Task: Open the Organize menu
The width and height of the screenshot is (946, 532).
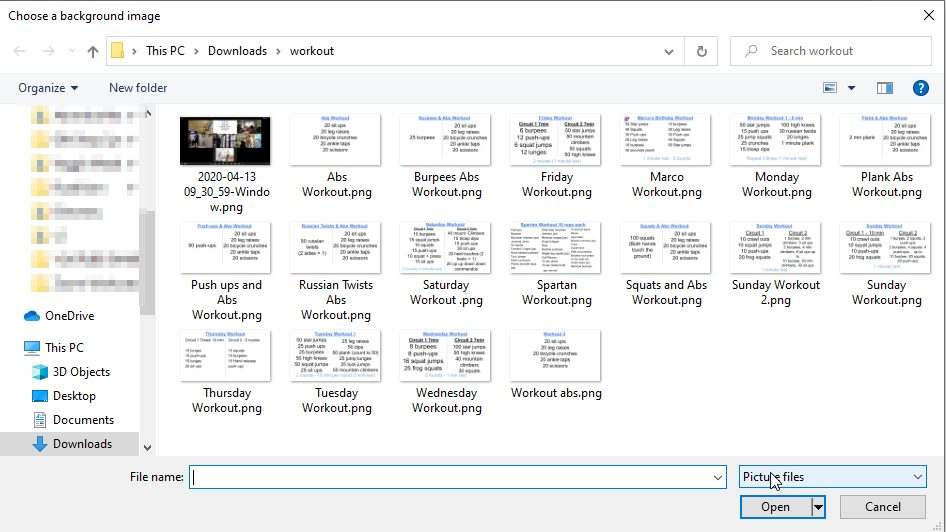Action: (x=48, y=88)
